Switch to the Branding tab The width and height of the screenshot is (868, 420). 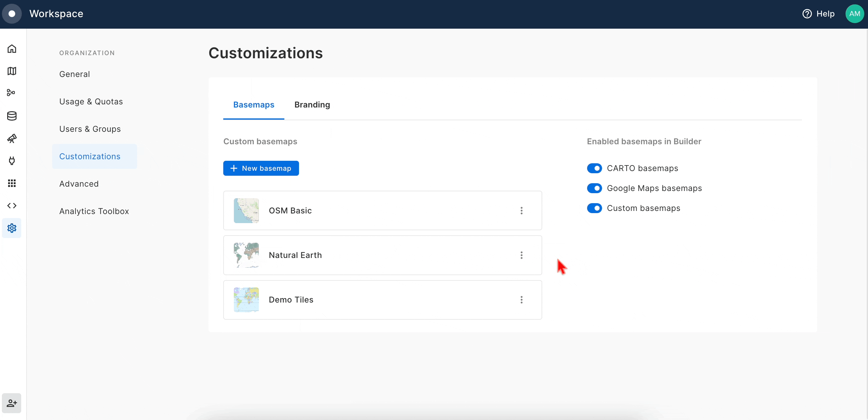click(x=312, y=105)
